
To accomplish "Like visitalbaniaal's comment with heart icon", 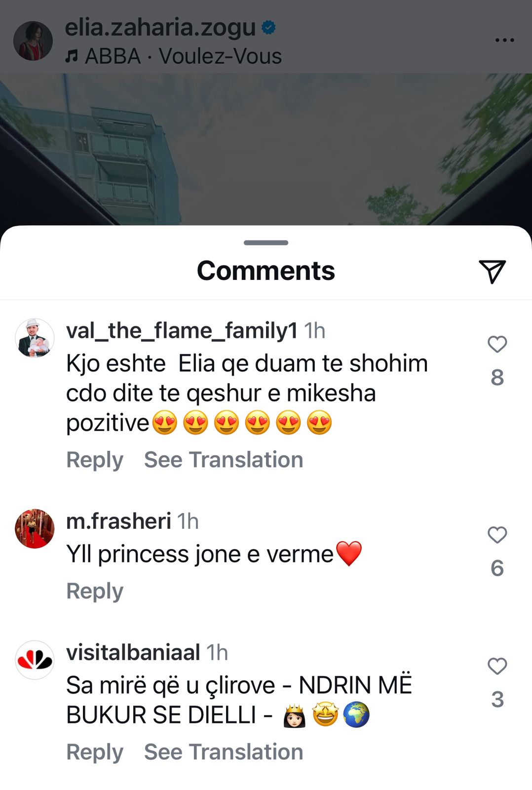I will pyautogui.click(x=497, y=666).
